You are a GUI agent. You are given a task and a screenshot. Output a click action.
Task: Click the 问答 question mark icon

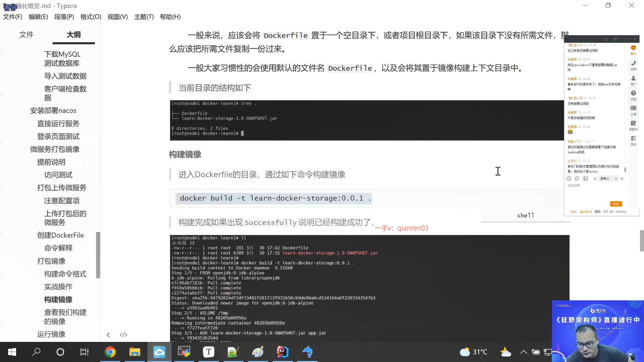tap(633, 94)
